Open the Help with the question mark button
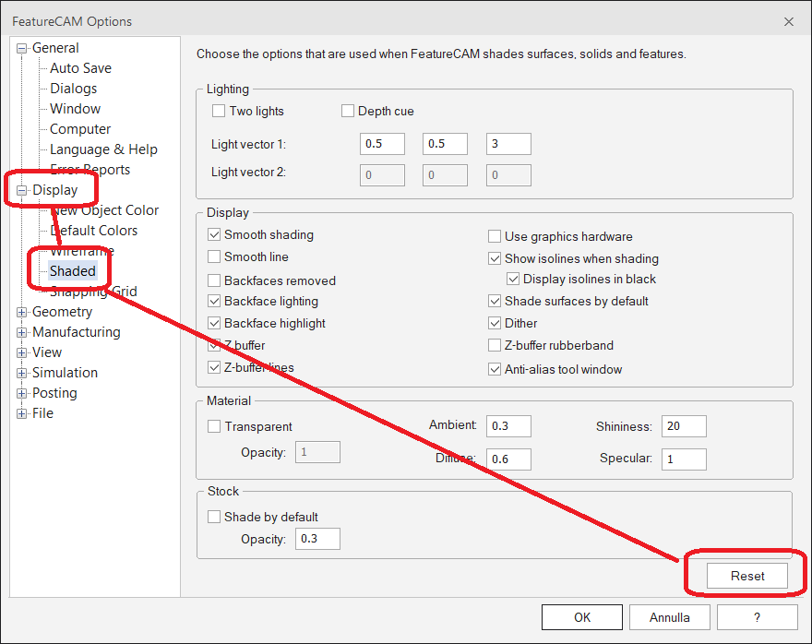 [x=757, y=616]
